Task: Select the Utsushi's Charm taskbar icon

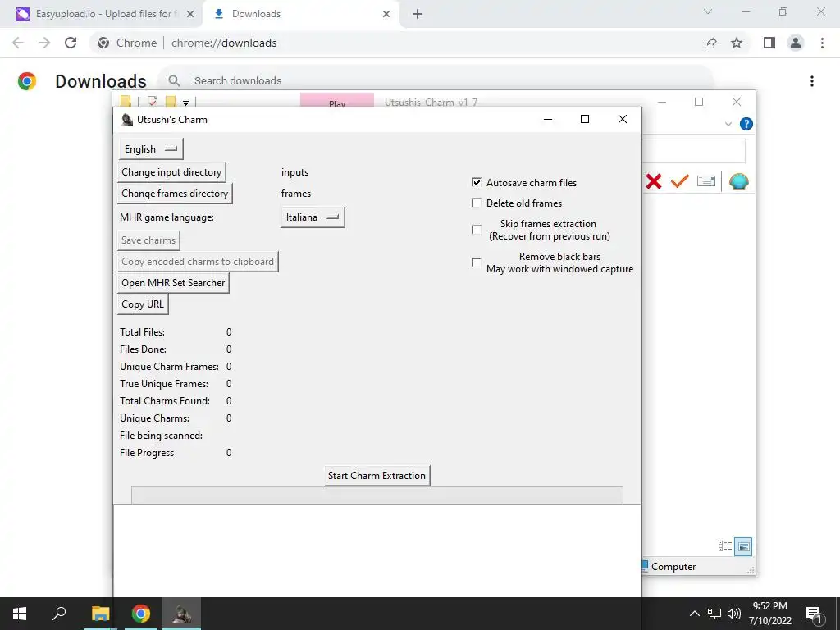Action: pos(181,614)
